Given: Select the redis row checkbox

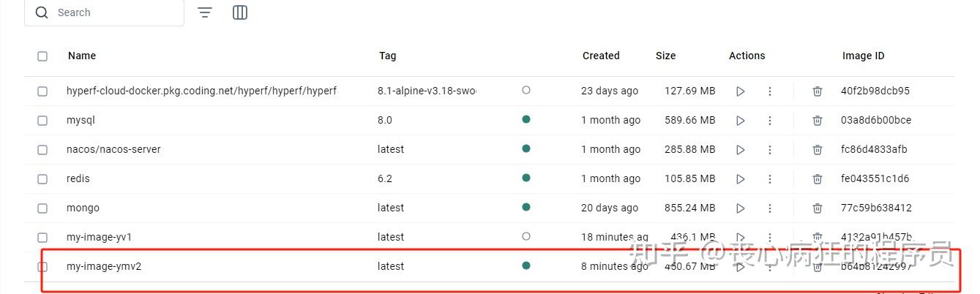Looking at the screenshot, I should tap(42, 179).
